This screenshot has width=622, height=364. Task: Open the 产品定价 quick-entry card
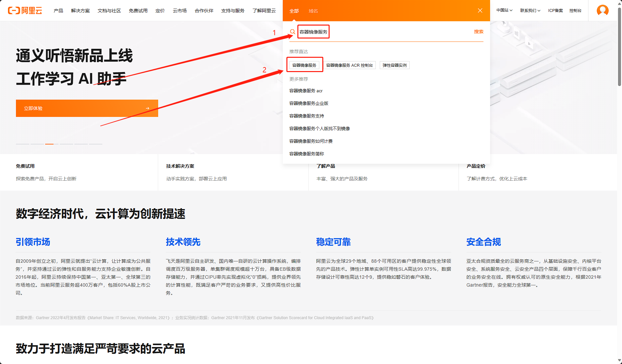point(538,172)
